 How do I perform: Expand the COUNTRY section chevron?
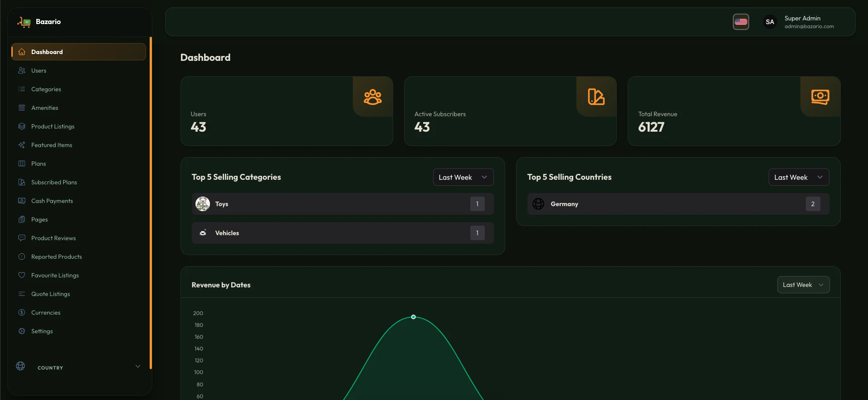coord(138,366)
